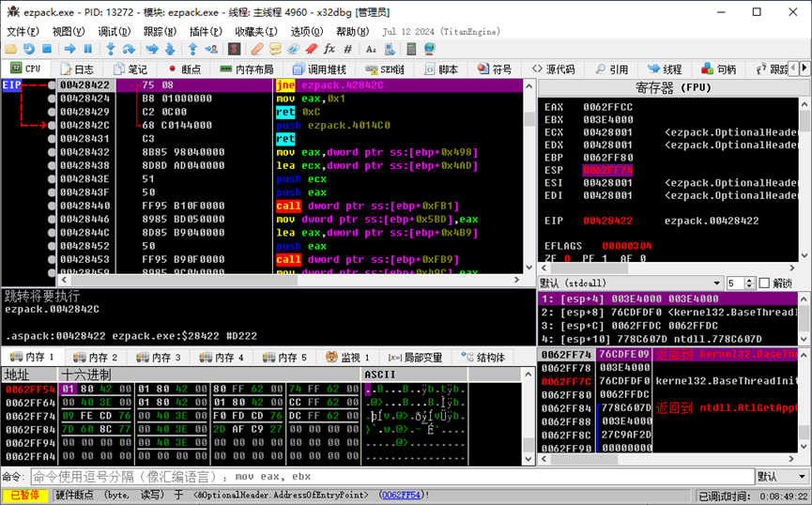Toggle breakpoint at address 00428429
The image size is (812, 505).
point(52,112)
